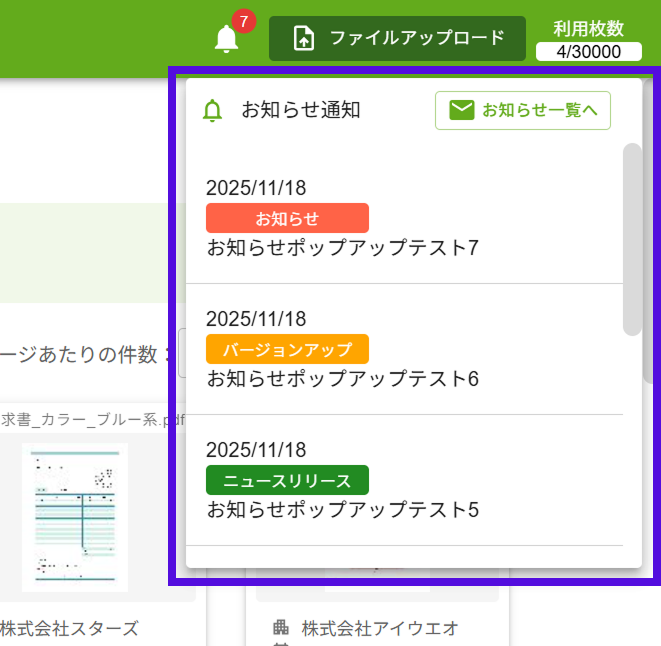Image resolution: width=661 pixels, height=646 pixels.
Task: Open notification お知らせポップアップテスト5
Action: [x=343, y=509]
